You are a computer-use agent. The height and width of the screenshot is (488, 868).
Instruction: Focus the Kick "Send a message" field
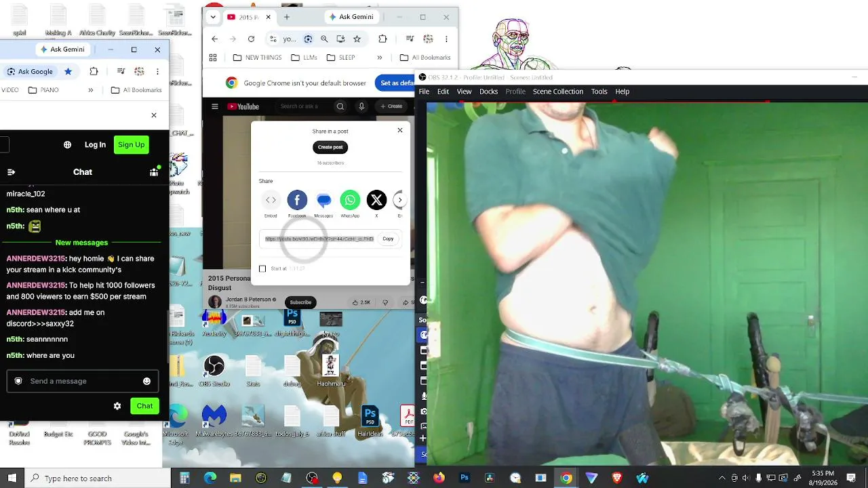(x=83, y=381)
